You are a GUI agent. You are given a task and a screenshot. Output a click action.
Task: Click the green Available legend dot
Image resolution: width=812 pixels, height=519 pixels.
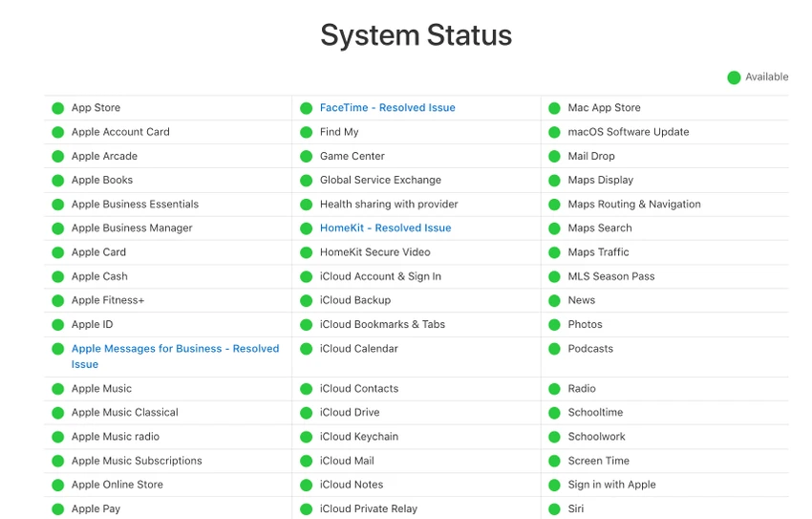(x=734, y=77)
